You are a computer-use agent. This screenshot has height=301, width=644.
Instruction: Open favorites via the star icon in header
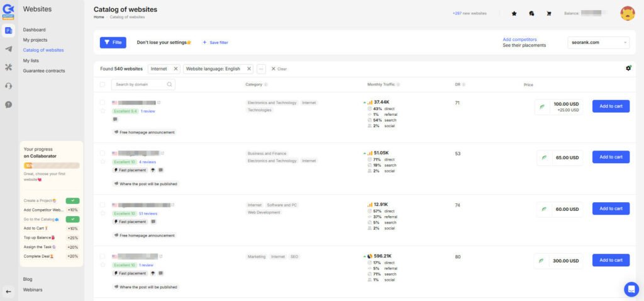click(514, 14)
